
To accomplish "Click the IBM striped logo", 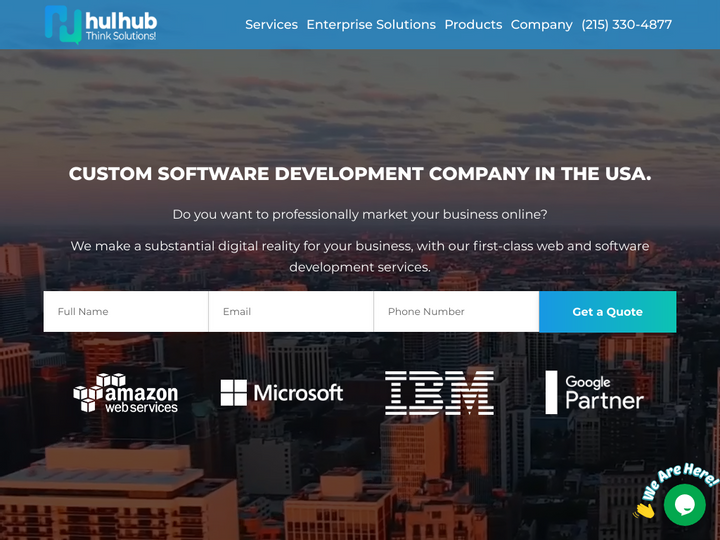I will [439, 393].
